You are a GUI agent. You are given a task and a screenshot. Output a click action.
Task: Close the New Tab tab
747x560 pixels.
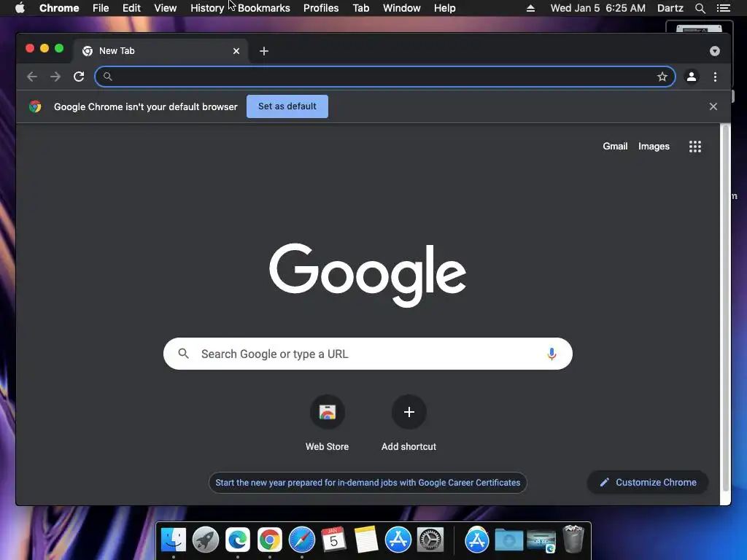[236, 51]
